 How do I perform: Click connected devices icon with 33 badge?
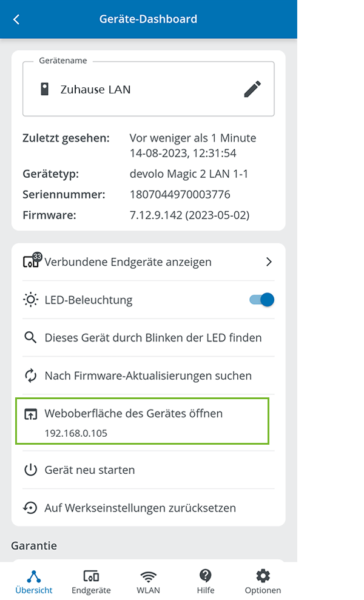(x=31, y=261)
